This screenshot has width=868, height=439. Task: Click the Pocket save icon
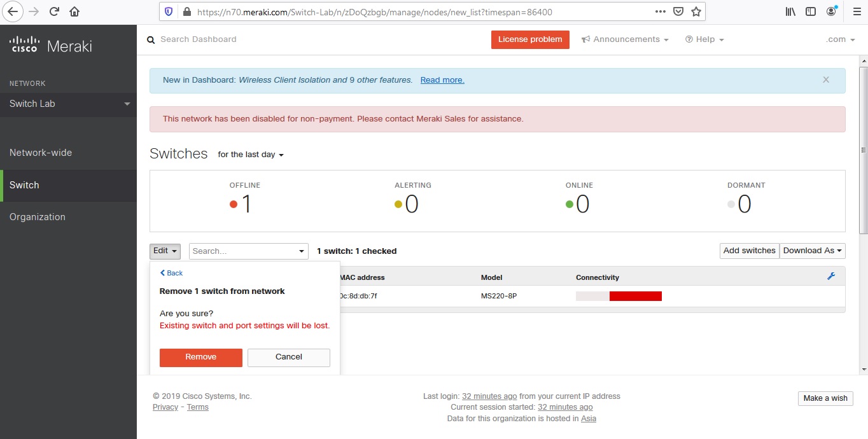coord(678,11)
